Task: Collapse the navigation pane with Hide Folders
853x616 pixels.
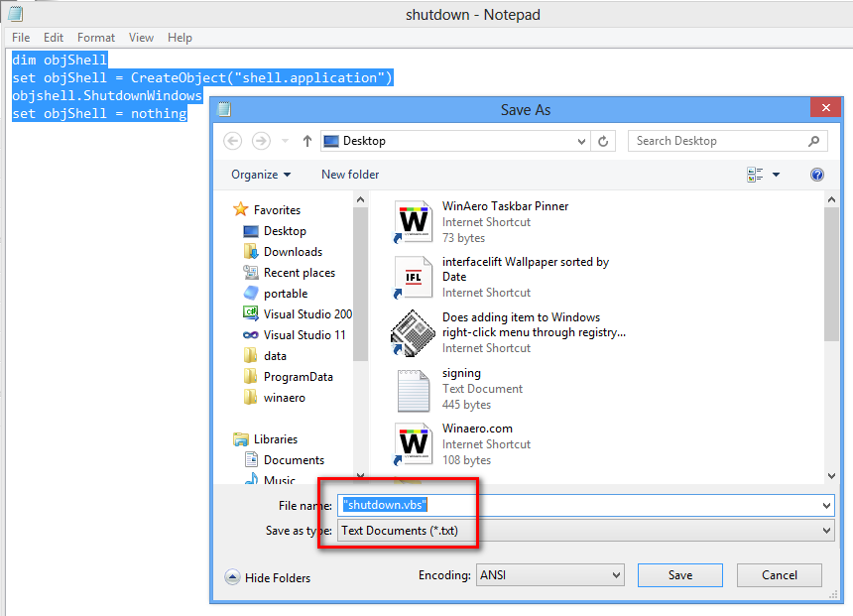Action: (x=268, y=578)
